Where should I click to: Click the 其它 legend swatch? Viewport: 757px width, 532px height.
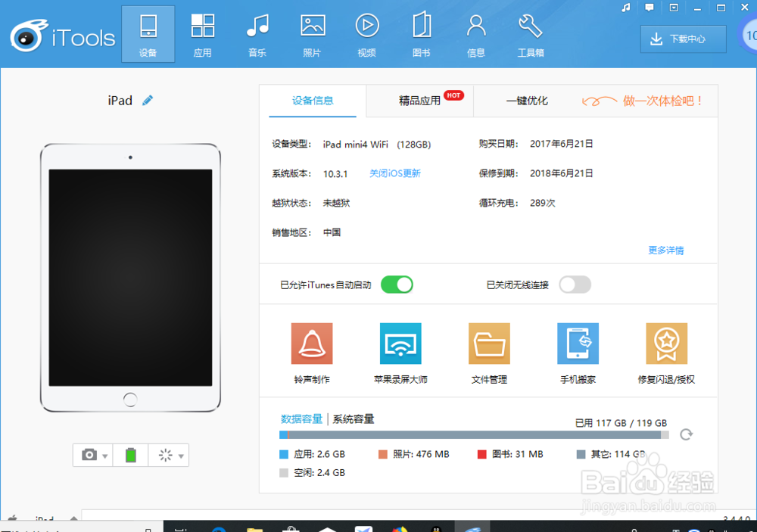[581, 454]
